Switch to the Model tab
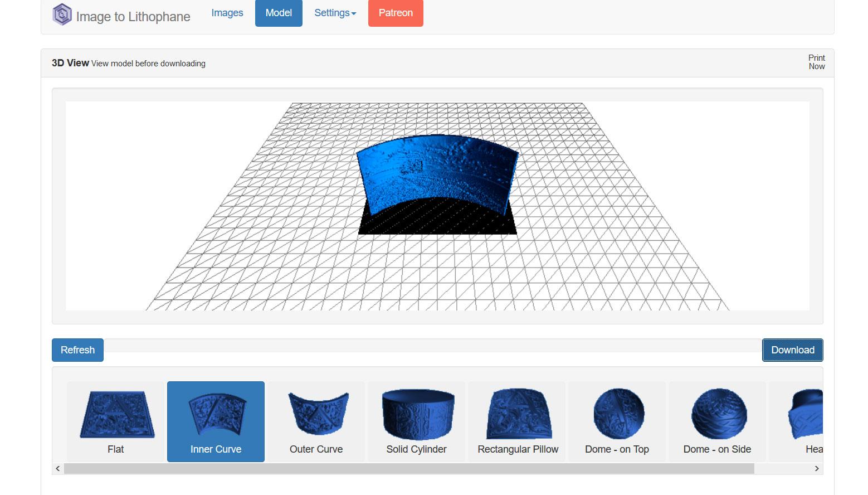Image resolution: width=868 pixels, height=495 pixels. 279,13
